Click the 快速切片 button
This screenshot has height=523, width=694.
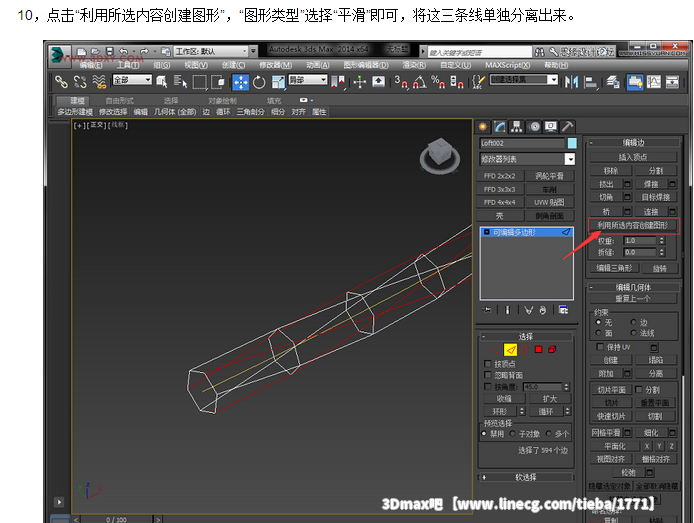[611, 416]
